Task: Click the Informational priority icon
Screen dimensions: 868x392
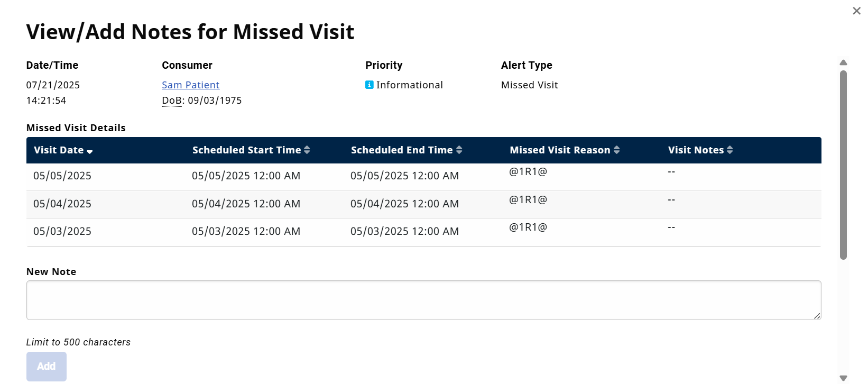Action: point(370,85)
